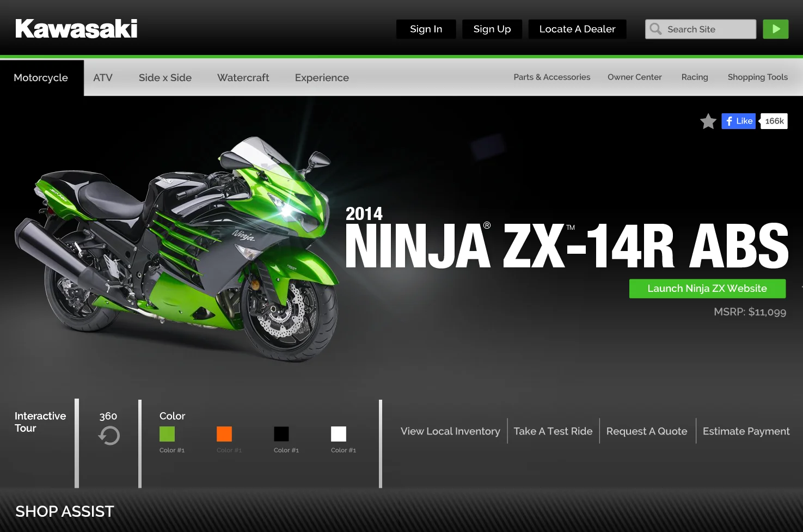Choose the orange color swatch

click(x=224, y=434)
